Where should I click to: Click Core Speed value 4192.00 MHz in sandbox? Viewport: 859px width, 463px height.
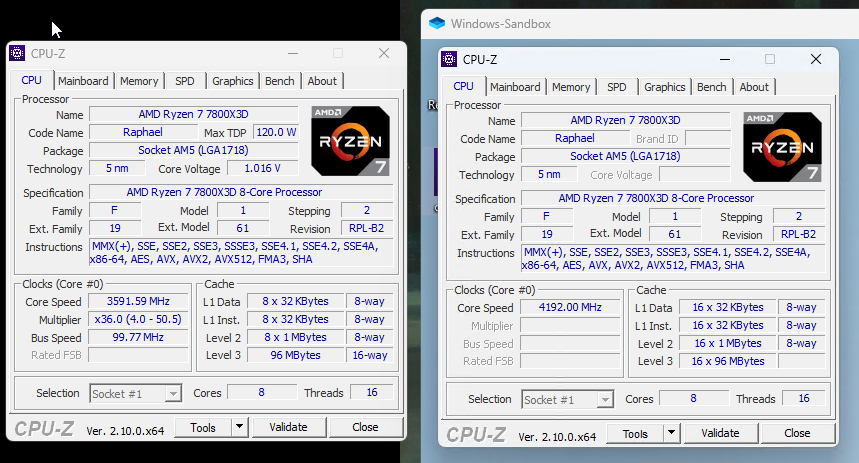coord(570,307)
